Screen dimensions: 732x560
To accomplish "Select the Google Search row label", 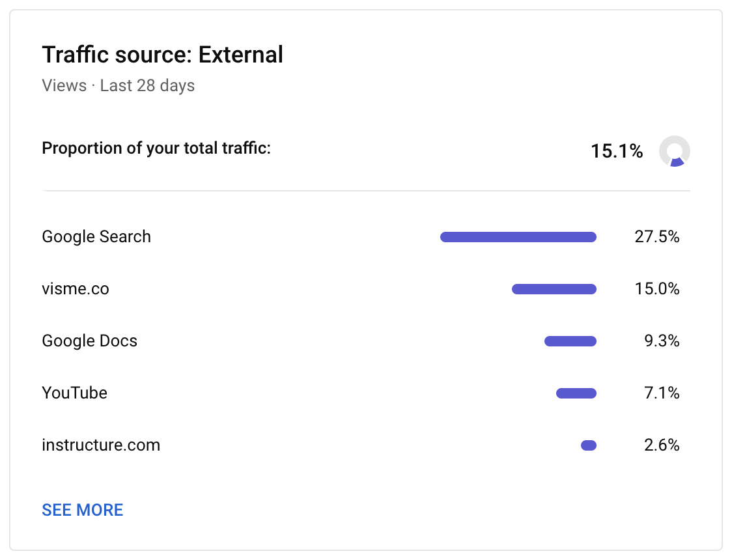I will click(x=96, y=237).
